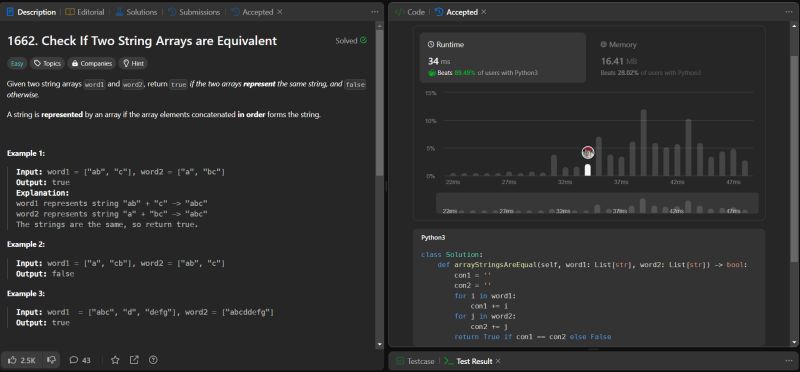This screenshot has height=372, width=800.
Task: Open code panel more options ellipsis
Action: click(x=789, y=12)
